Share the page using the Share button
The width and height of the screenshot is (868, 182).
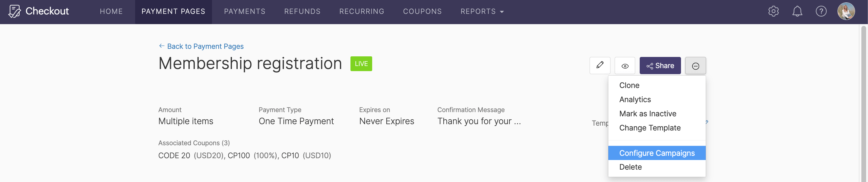660,66
